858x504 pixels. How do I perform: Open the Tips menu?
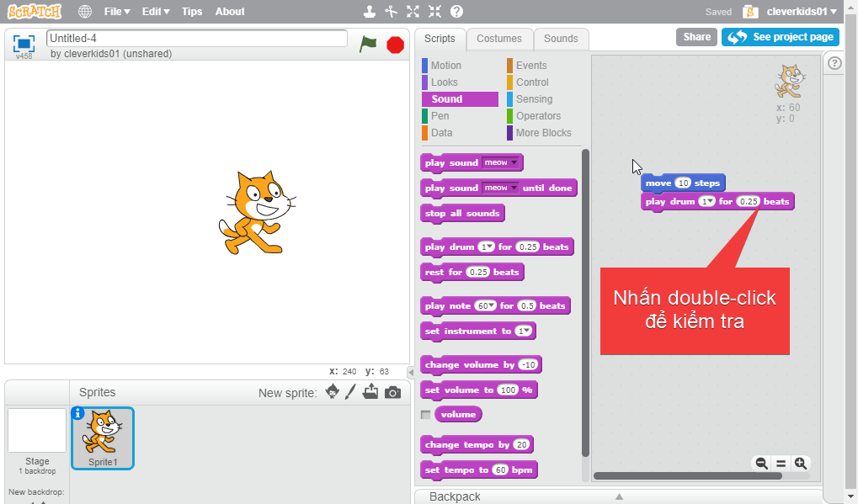pyautogui.click(x=191, y=12)
